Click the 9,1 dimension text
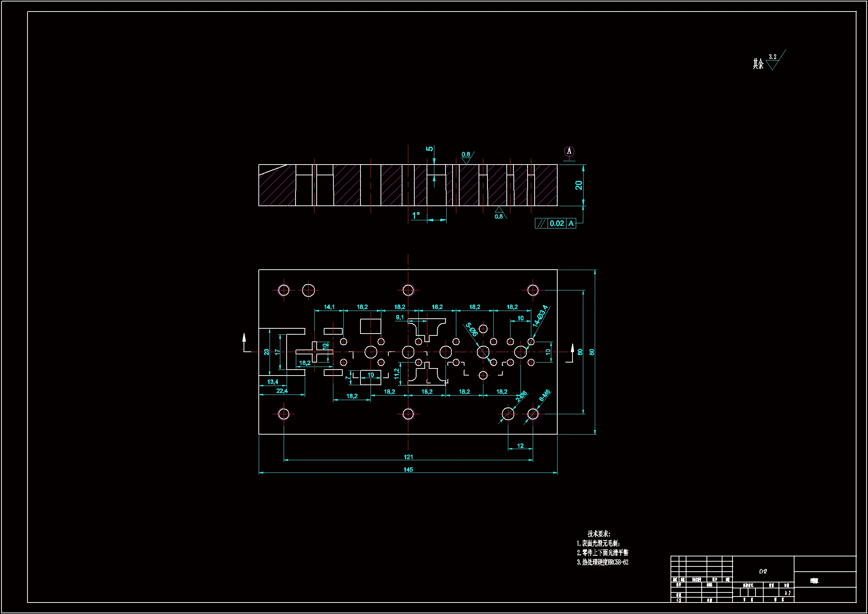Image resolution: width=868 pixels, height=614 pixels. click(x=399, y=318)
